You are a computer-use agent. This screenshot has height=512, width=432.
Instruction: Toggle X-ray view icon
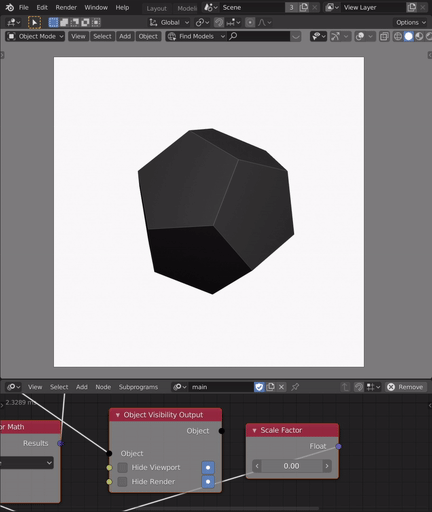coord(384,36)
